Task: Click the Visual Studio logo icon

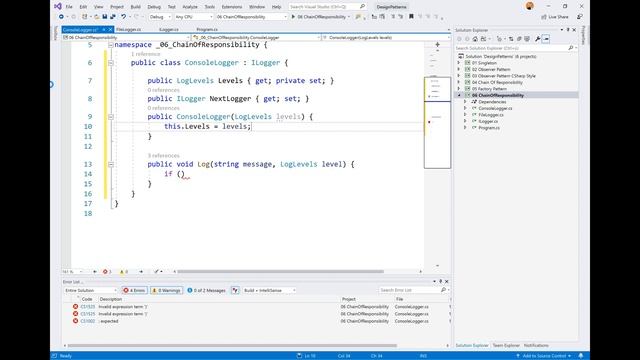Action: 58,6
